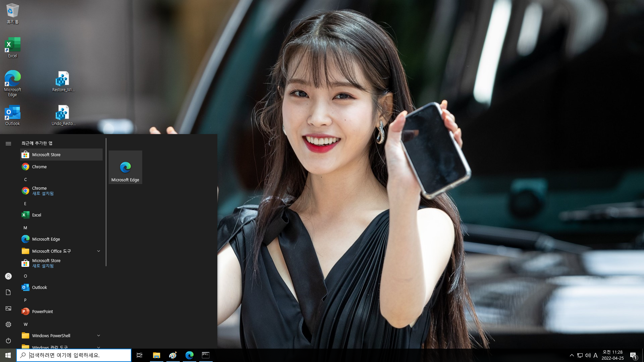The width and height of the screenshot is (644, 362).
Task: Focus the taskbar search box
Action: (74, 355)
